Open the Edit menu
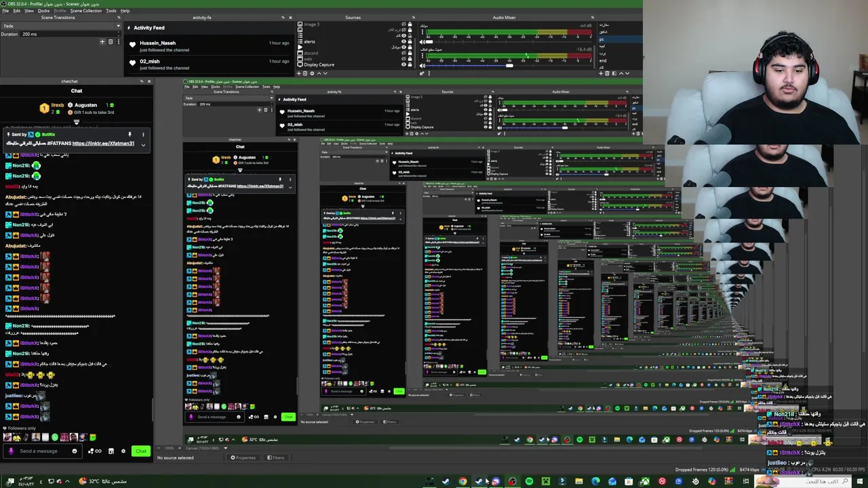The width and height of the screenshot is (868, 488). tap(16, 11)
